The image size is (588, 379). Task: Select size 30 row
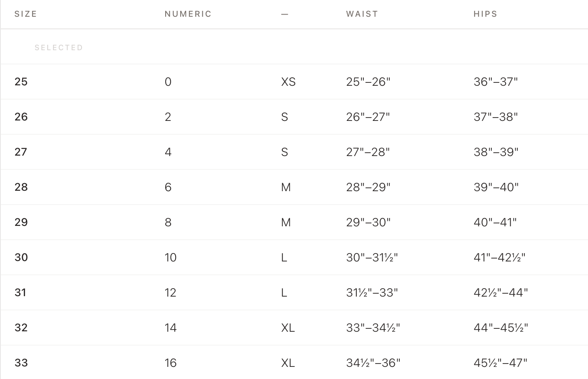click(x=294, y=257)
